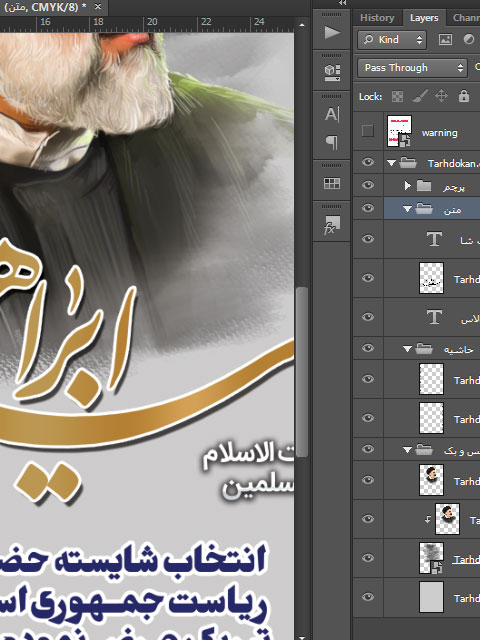Hide the شا text layer
480x640 pixels.
(368, 239)
